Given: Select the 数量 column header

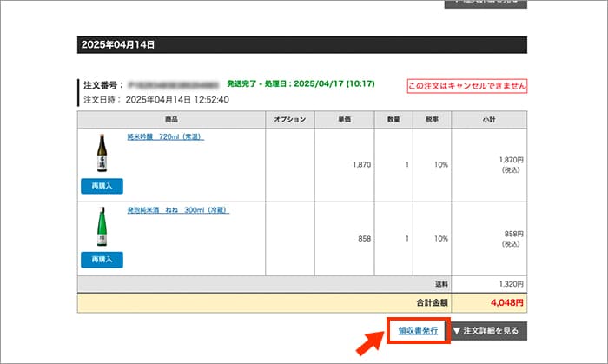Looking at the screenshot, I should click(x=393, y=119).
